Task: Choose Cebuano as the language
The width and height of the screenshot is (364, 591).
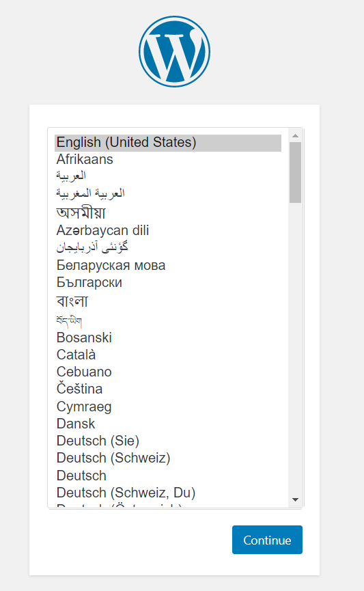Action: coord(168,372)
